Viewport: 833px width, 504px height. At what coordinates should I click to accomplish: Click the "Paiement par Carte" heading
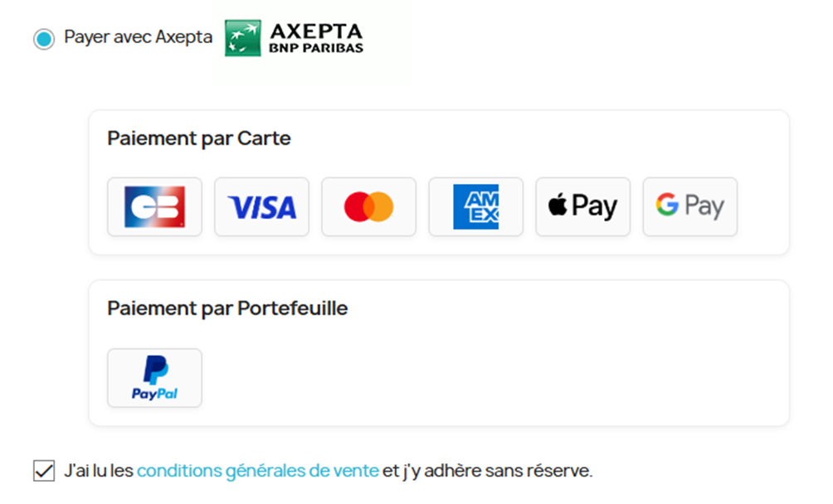(x=199, y=138)
